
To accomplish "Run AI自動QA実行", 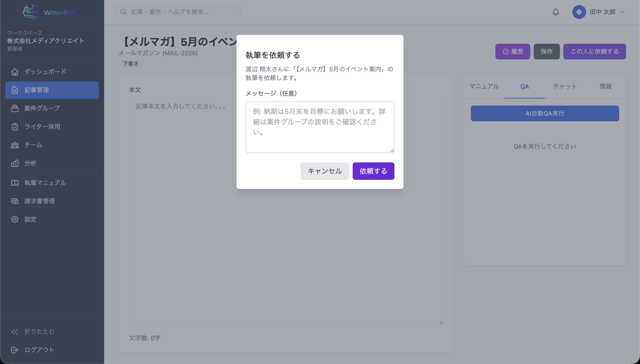I will 545,113.
